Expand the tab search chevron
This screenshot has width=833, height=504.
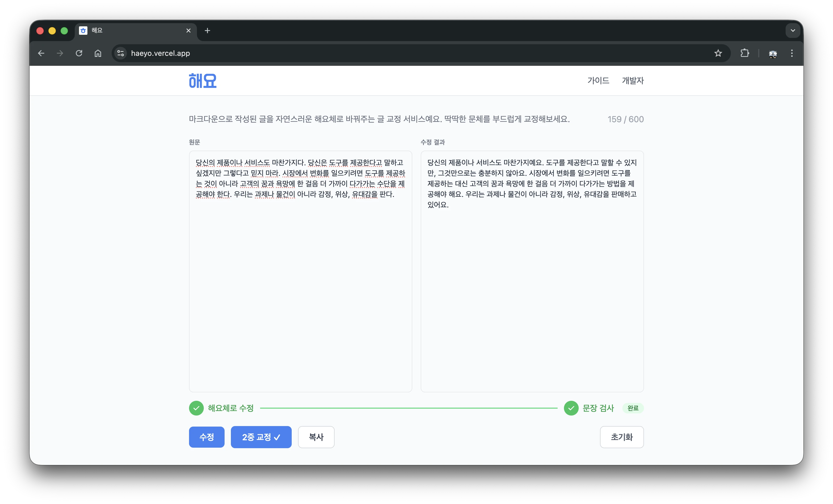793,31
